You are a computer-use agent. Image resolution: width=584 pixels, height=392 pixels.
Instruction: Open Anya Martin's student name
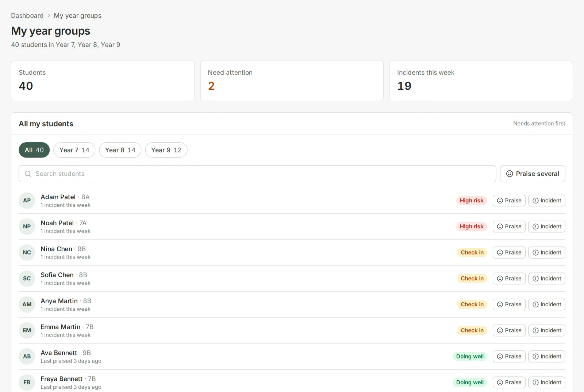59,301
